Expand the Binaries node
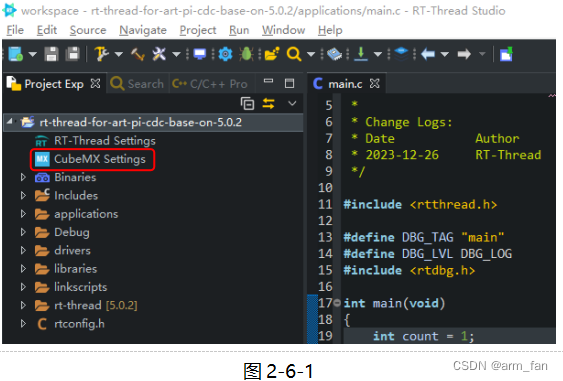Image resolution: width=563 pixels, height=381 pixels. tap(23, 177)
